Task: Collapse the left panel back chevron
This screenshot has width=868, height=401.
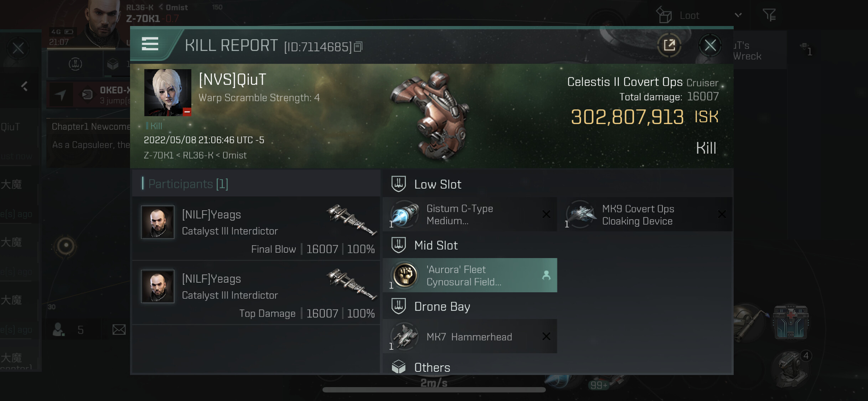Action: coord(24,86)
